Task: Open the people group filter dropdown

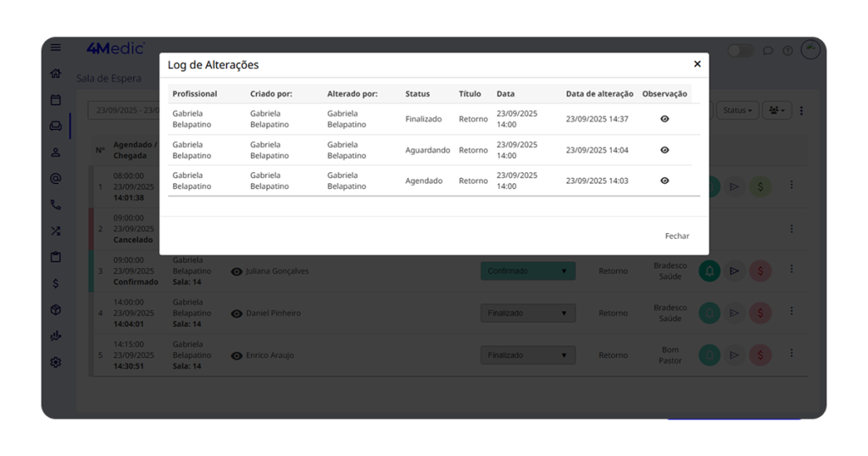Action: tap(776, 110)
